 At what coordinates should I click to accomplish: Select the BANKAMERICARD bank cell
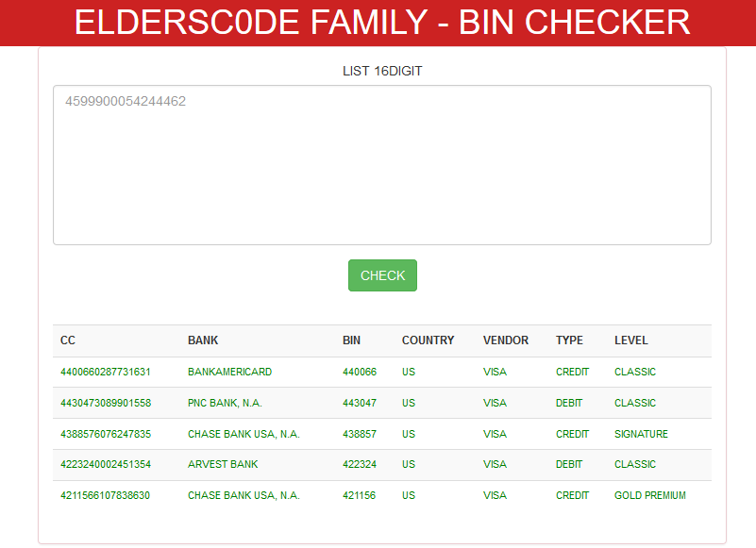(230, 372)
